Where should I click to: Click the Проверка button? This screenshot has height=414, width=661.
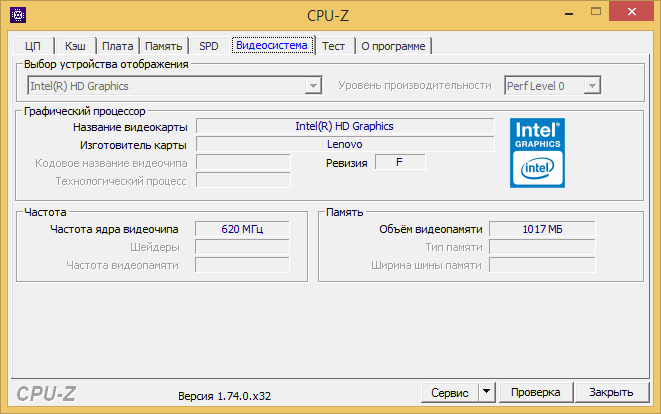point(536,392)
